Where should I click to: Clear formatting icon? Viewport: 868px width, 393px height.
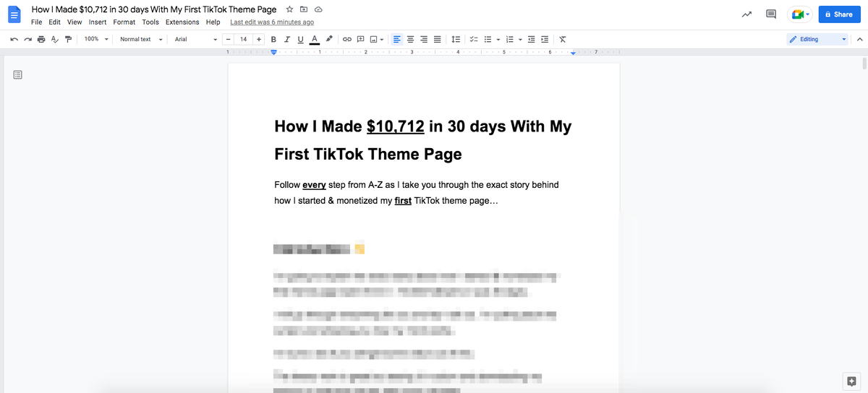[563, 39]
